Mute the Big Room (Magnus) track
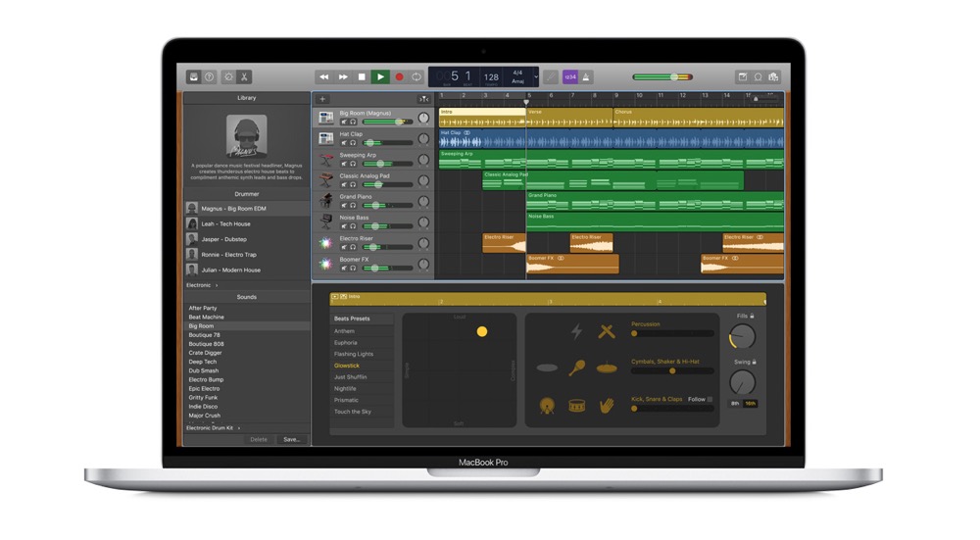Image resolution: width=980 pixels, height=540 pixels. tap(344, 122)
